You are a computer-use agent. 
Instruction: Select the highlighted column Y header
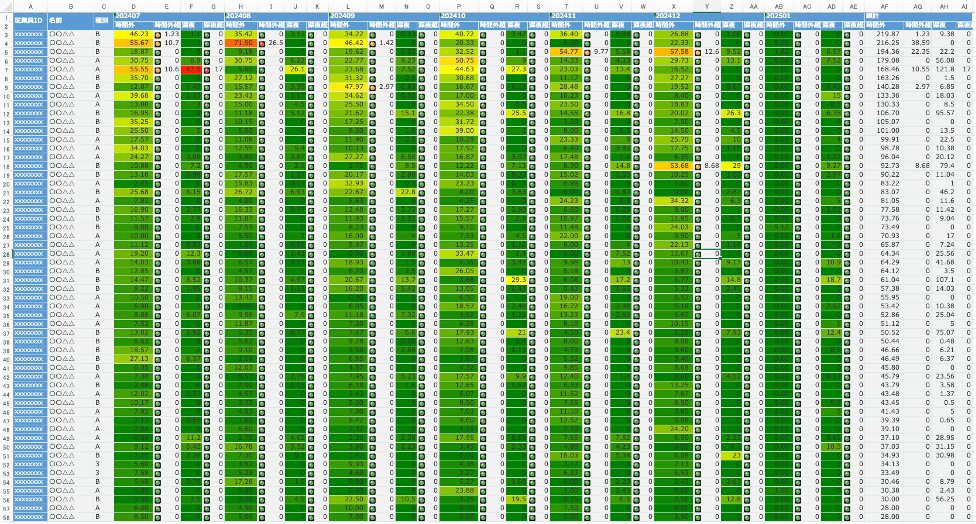click(x=706, y=5)
